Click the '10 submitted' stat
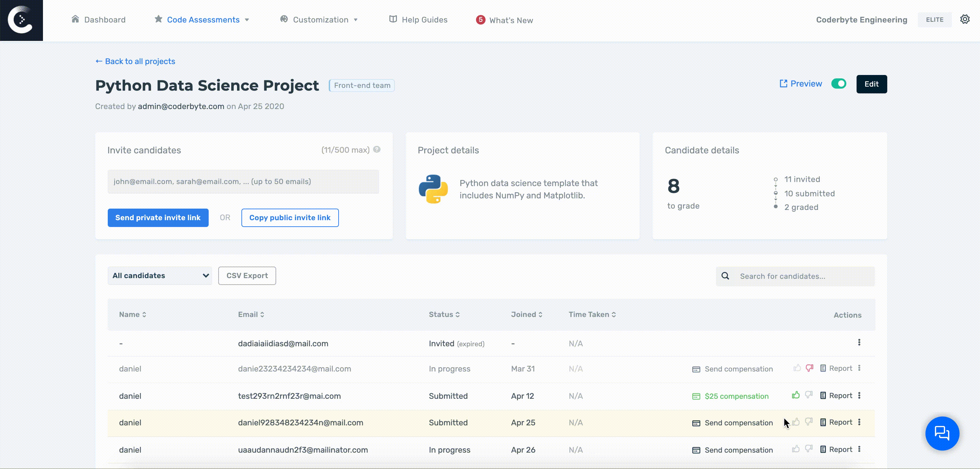980x469 pixels. (x=809, y=193)
